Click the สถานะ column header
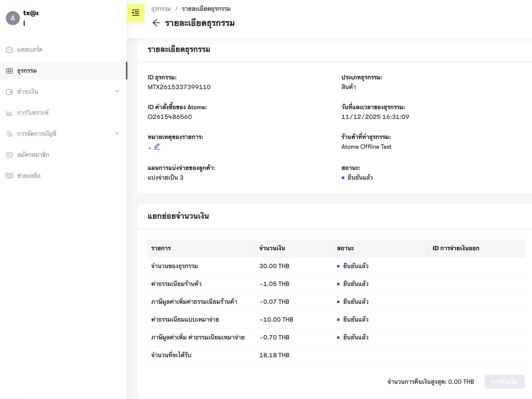Image resolution: width=532 pixels, height=399 pixels. tap(345, 248)
